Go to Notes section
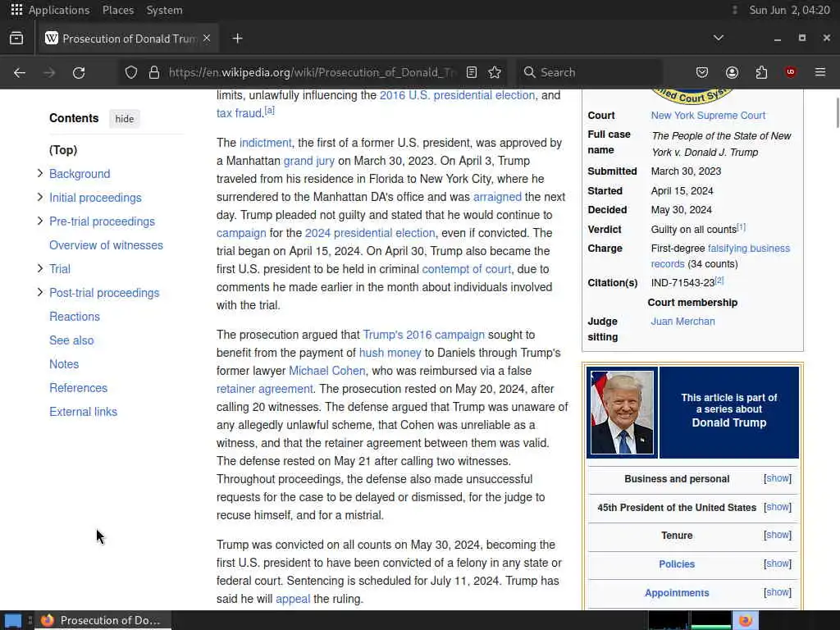Screen dimensions: 840x630 pyautogui.click(x=64, y=364)
